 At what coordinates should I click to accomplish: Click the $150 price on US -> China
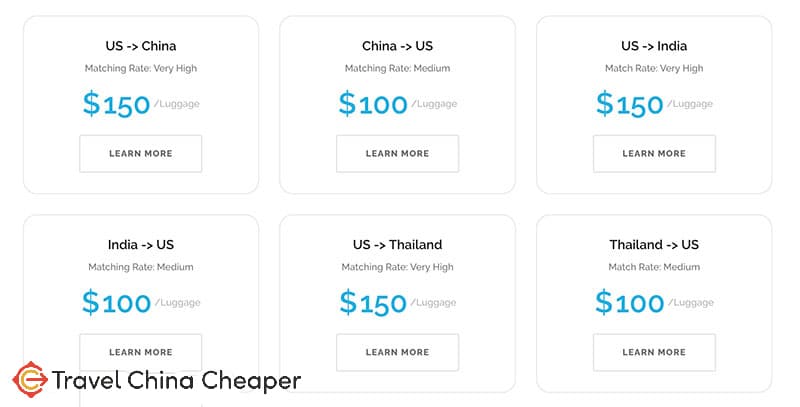coord(116,104)
